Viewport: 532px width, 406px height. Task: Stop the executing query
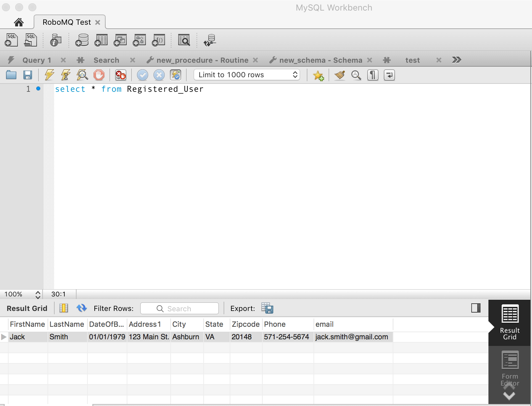coord(99,75)
